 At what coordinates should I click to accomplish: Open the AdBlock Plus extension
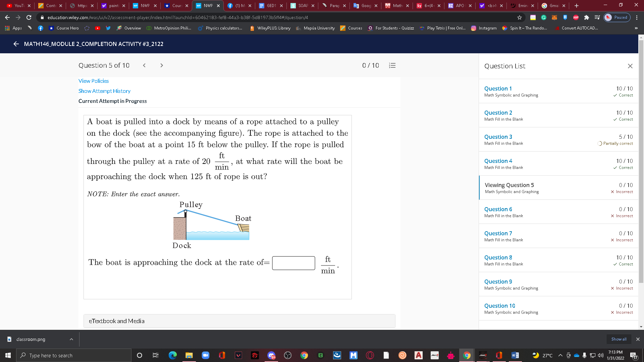coord(576,17)
